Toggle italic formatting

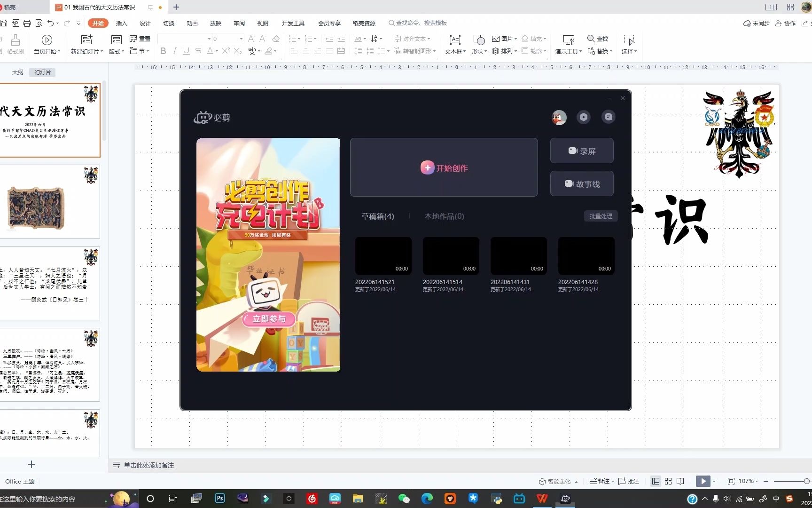click(x=175, y=51)
